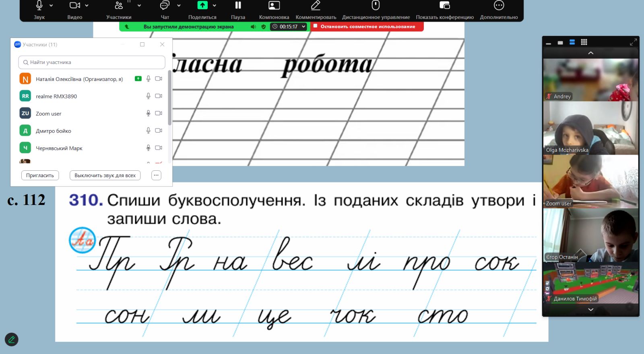The height and width of the screenshot is (354, 644).
Task: Open the Дополнительно three-dots menu
Action: (x=499, y=6)
